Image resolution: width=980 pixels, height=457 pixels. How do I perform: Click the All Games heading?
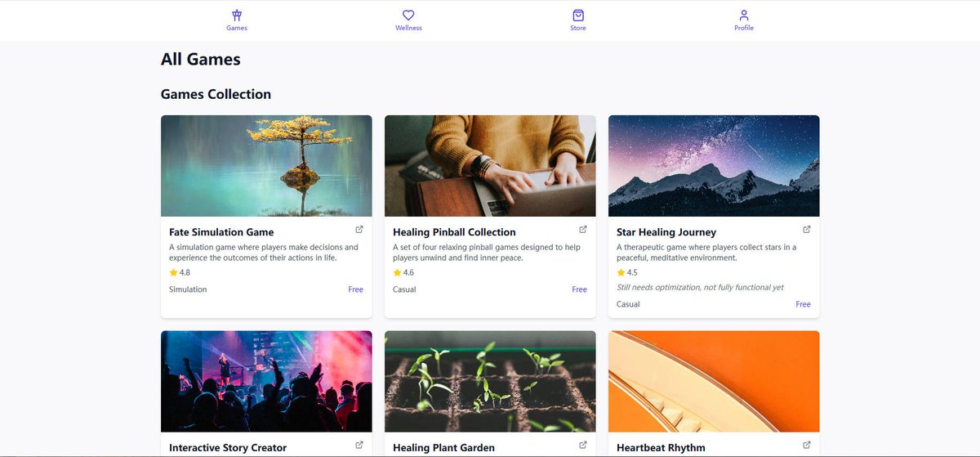[x=201, y=59]
